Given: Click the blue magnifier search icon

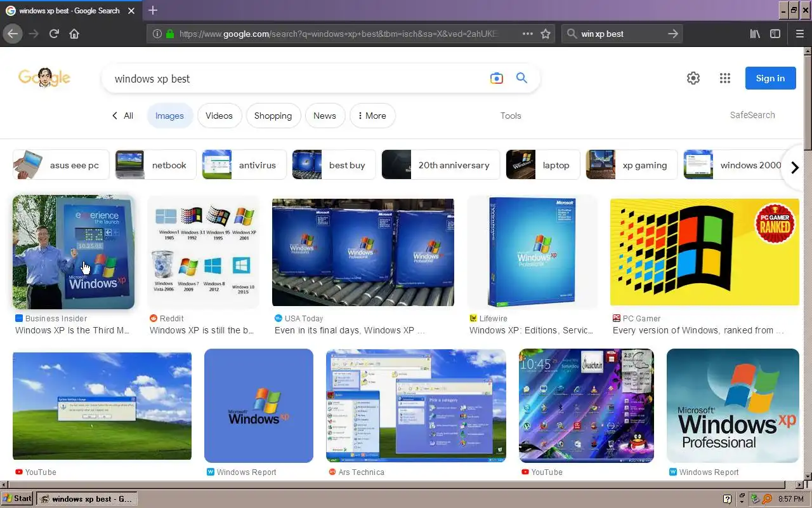Looking at the screenshot, I should [x=521, y=78].
